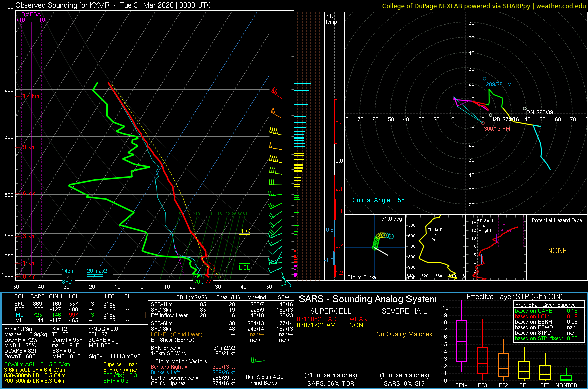Click '(1 loose matches)' text
The width and height of the screenshot is (588, 389).
(404, 375)
